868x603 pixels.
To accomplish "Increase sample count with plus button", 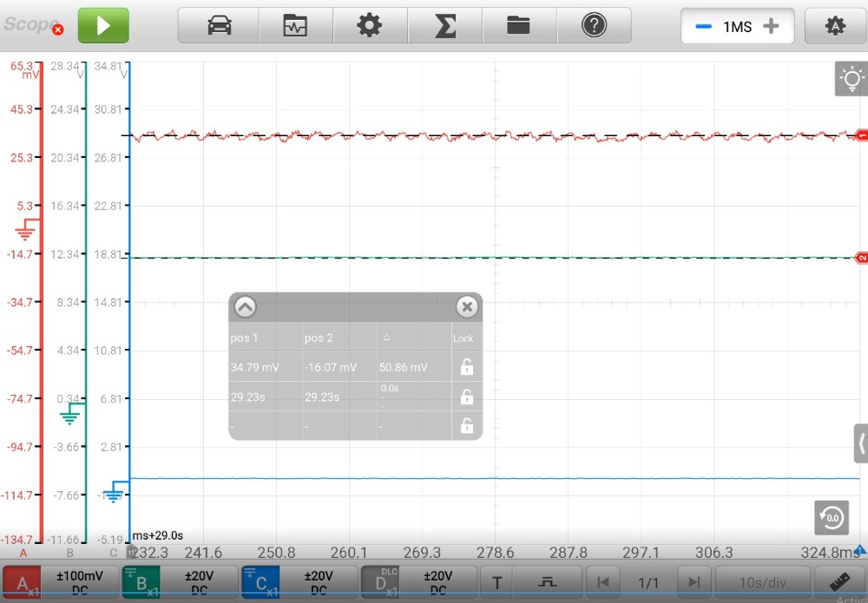I will (771, 27).
